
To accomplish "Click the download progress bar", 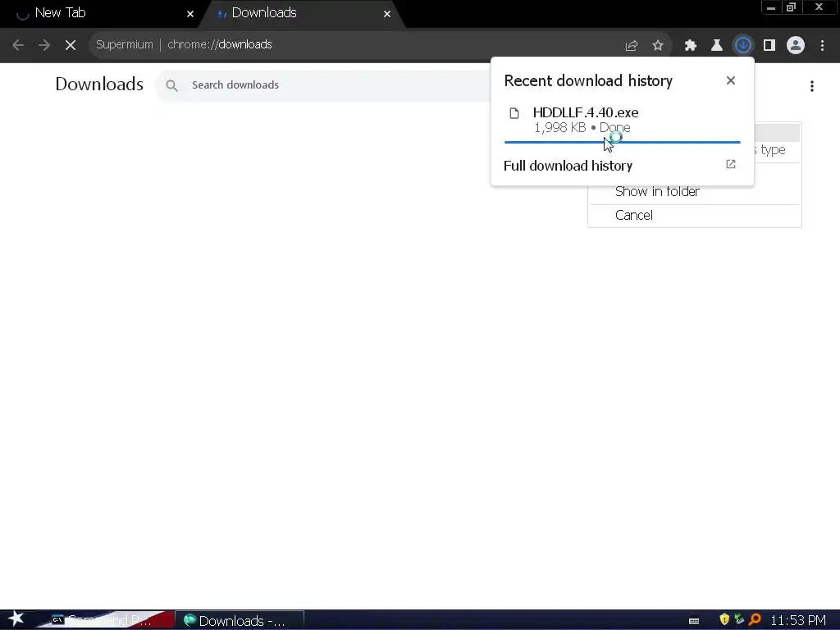I will pyautogui.click(x=622, y=143).
